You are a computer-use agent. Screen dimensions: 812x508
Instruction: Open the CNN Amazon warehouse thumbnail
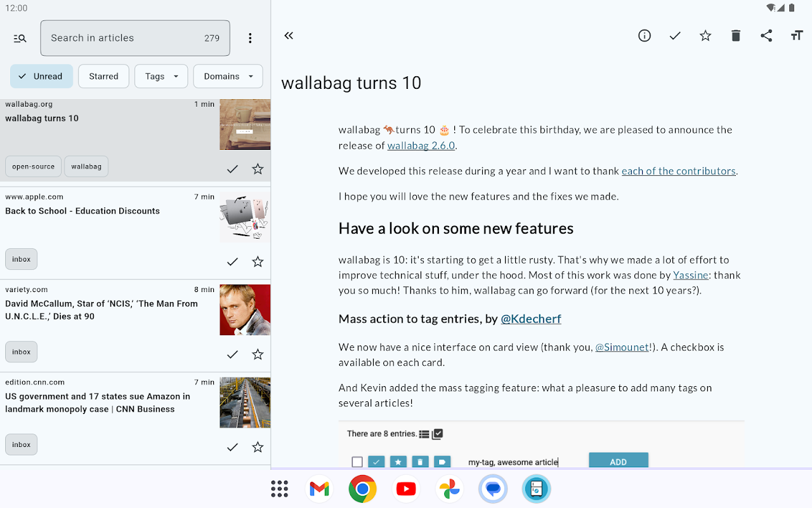click(x=245, y=403)
